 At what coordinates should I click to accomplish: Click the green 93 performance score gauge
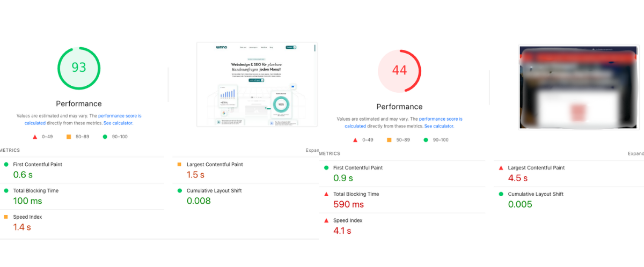tap(79, 68)
